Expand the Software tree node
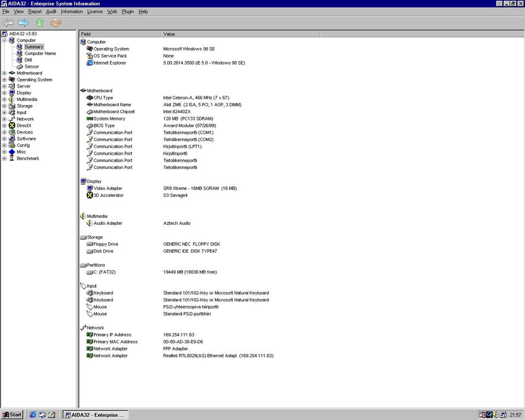This screenshot has height=420, width=525. pyautogui.click(x=4, y=139)
